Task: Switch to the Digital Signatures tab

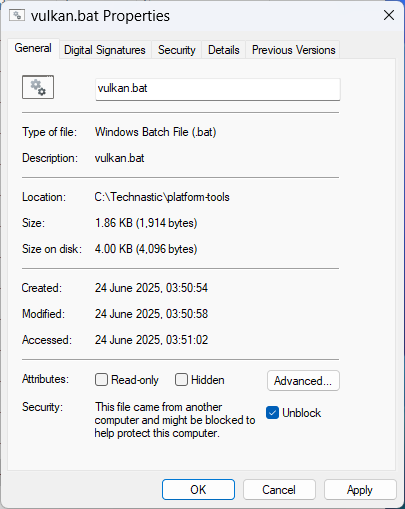Action: [x=105, y=50]
